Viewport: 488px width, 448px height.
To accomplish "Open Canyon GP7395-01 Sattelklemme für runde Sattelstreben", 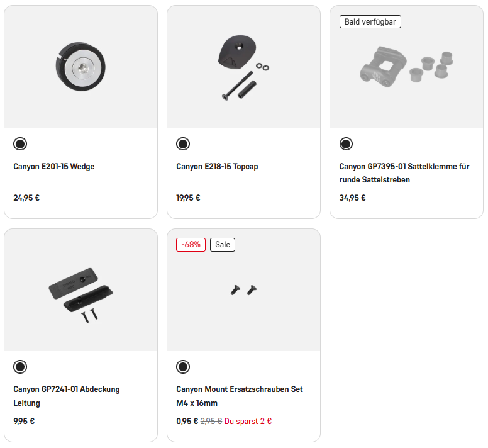I will coord(404,173).
